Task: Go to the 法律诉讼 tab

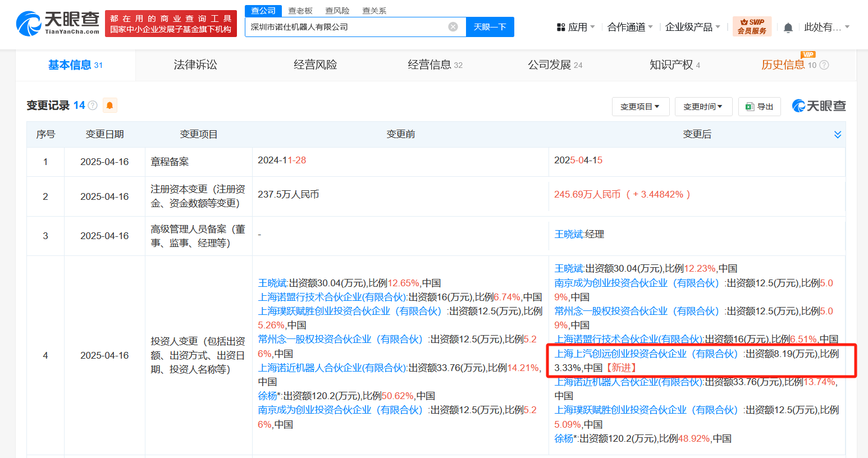Action: coord(195,65)
